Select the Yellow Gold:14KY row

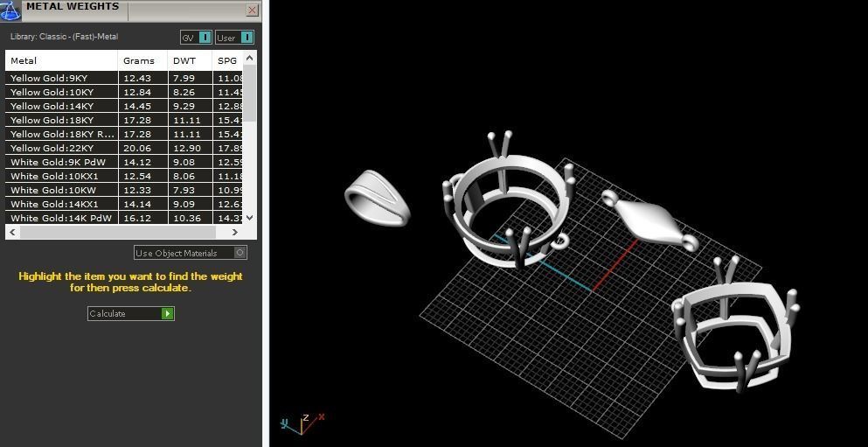[x=124, y=106]
